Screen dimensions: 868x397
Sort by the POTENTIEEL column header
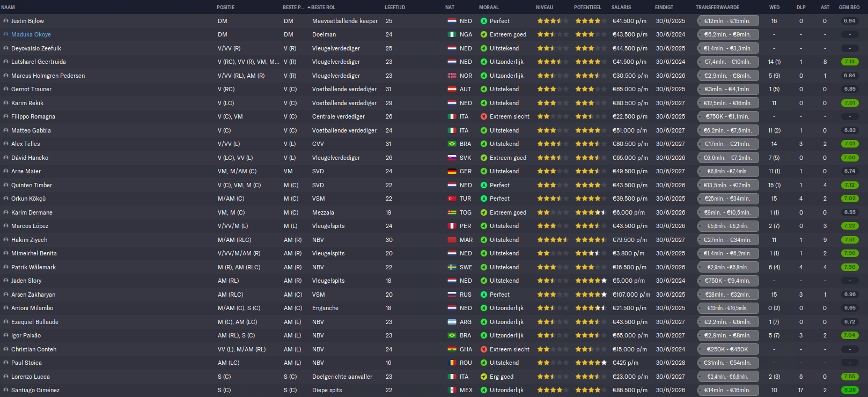[x=587, y=8]
